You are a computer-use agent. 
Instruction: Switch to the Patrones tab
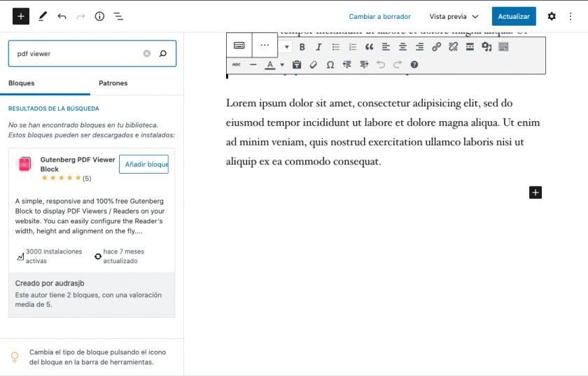point(113,83)
